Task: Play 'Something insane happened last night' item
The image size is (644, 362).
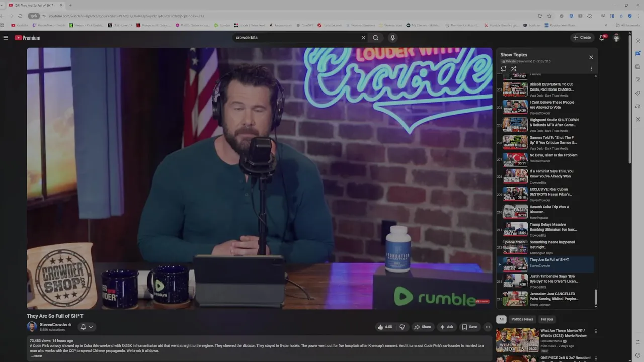Action: [545, 247]
